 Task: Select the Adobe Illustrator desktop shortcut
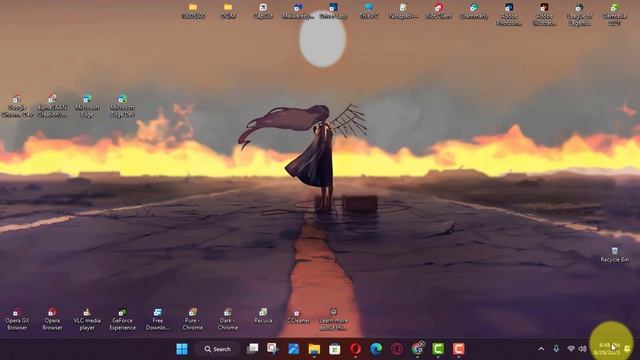(544, 15)
